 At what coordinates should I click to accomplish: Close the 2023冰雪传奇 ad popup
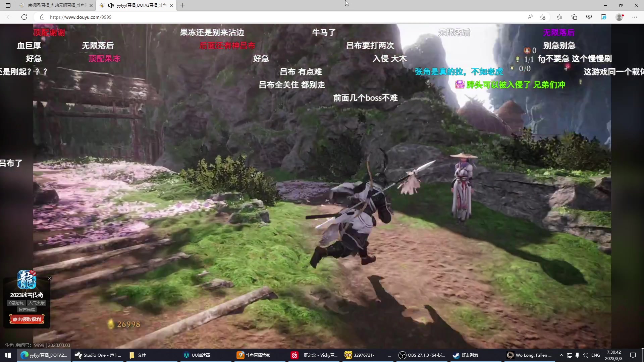[50, 278]
